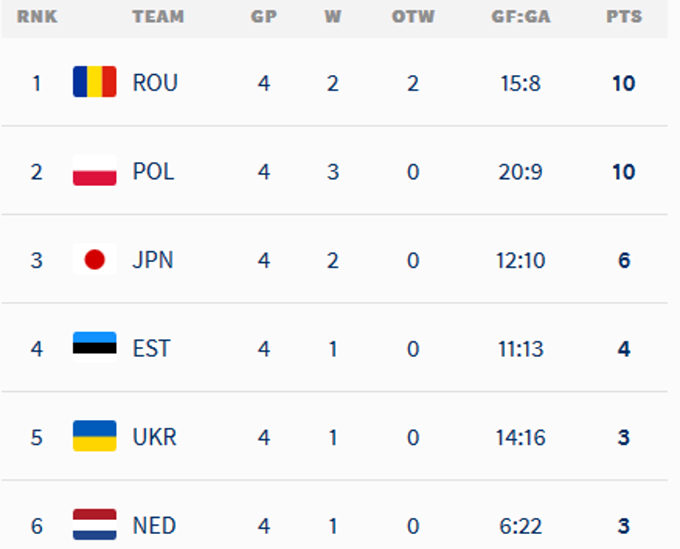Viewport: 680px width, 549px height.
Task: Click the Poland flag icon
Action: click(94, 171)
